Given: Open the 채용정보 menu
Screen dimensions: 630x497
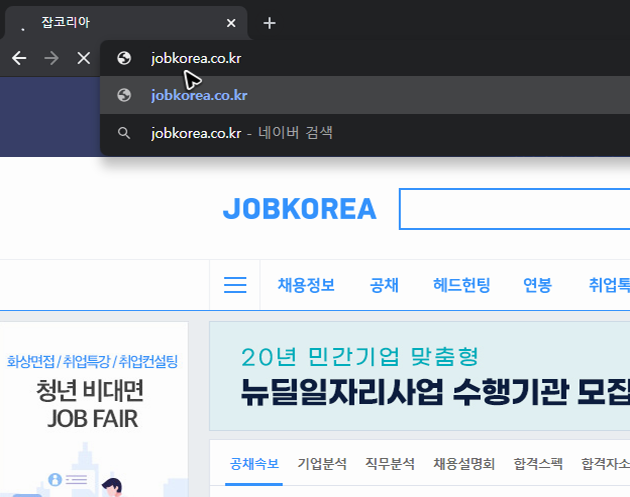Looking at the screenshot, I should 306,285.
